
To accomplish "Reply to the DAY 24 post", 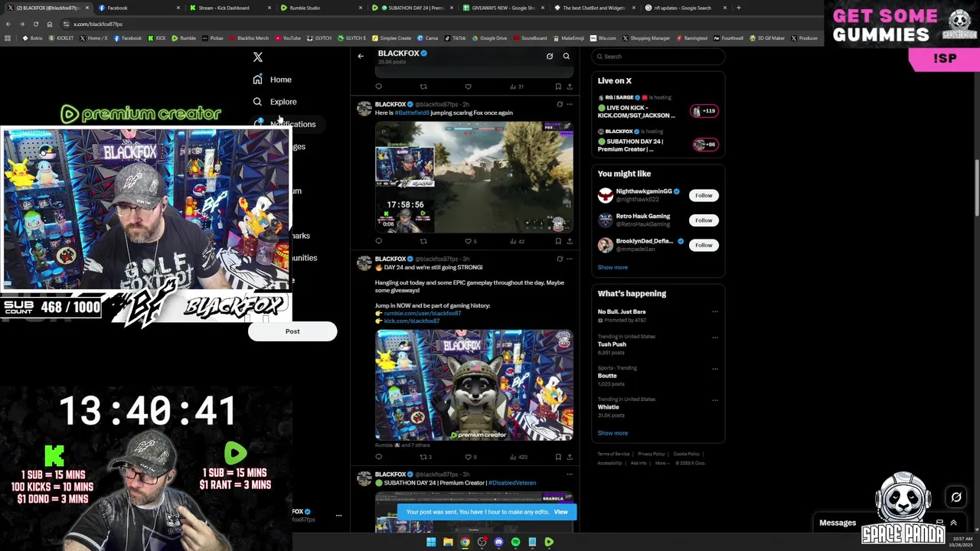I will (378, 457).
